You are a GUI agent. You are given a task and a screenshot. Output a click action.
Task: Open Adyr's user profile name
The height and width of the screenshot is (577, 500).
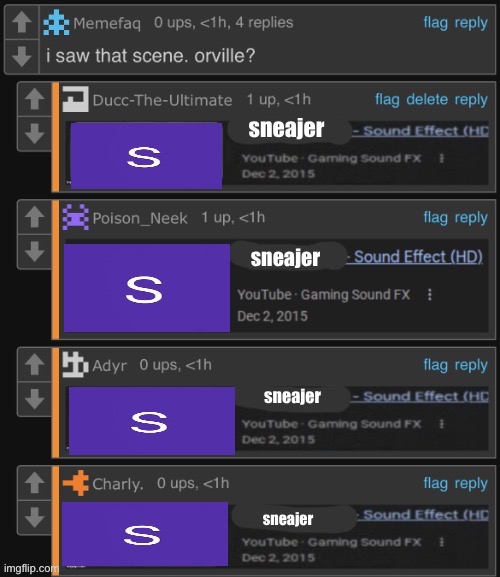[109, 365]
